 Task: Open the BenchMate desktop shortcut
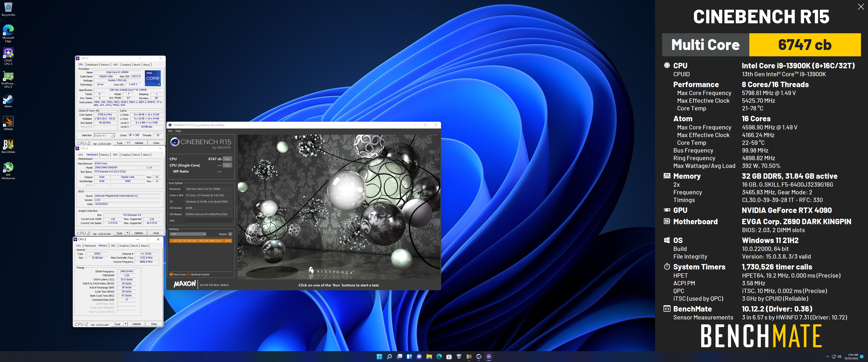click(8, 146)
